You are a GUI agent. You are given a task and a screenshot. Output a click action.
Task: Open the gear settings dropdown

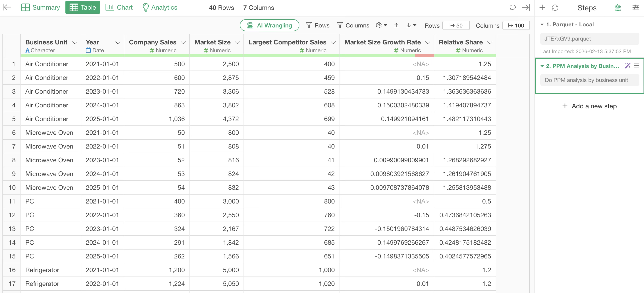click(x=381, y=25)
